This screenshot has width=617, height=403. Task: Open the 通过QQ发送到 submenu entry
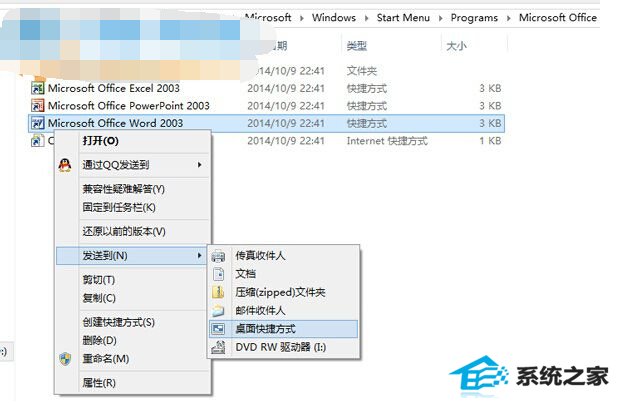point(133,165)
